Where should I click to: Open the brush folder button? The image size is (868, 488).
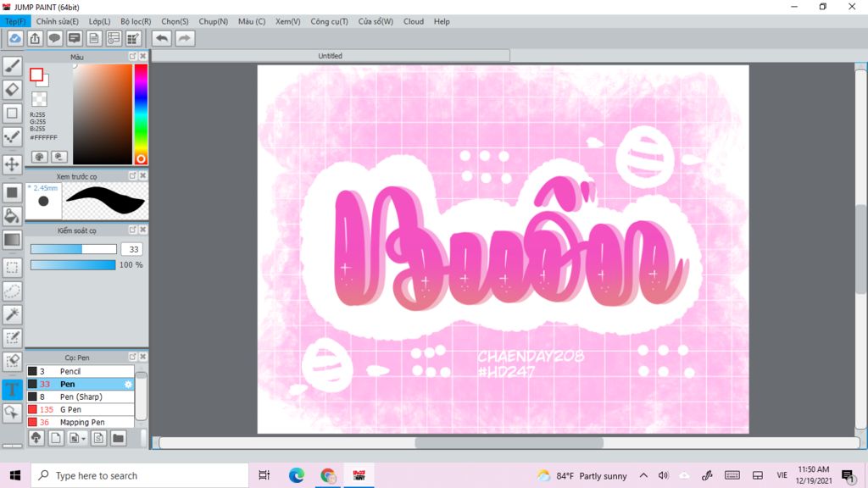118,438
